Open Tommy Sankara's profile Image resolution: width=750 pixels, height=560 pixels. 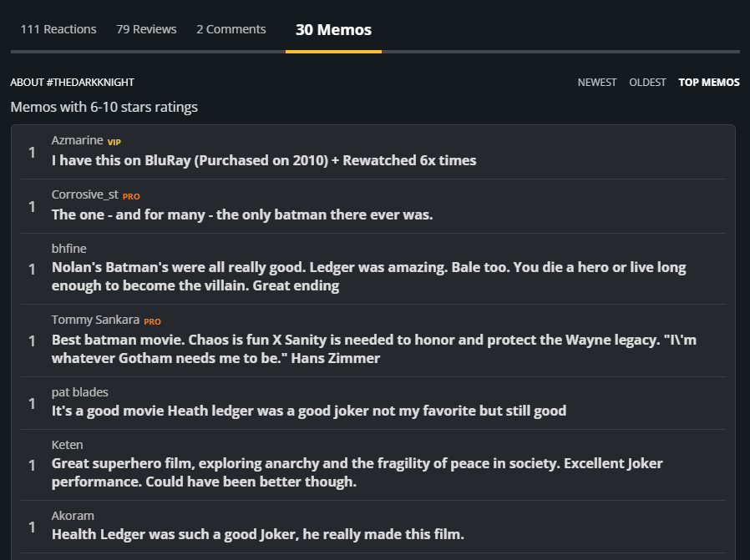95,320
